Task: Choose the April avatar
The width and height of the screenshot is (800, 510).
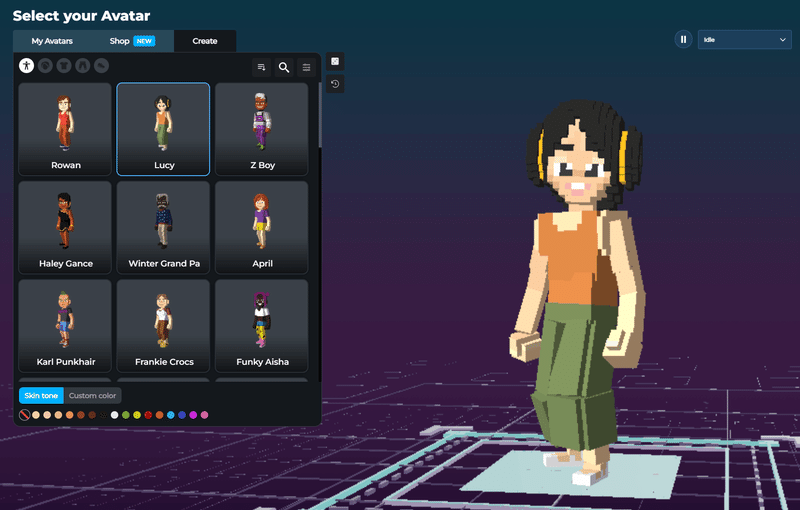Action: 262,227
